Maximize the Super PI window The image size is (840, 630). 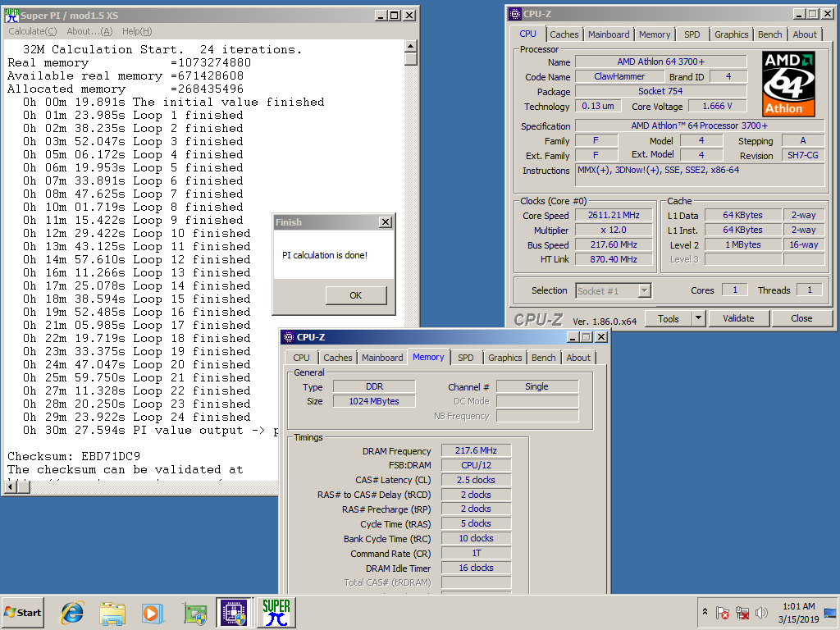[x=395, y=16]
